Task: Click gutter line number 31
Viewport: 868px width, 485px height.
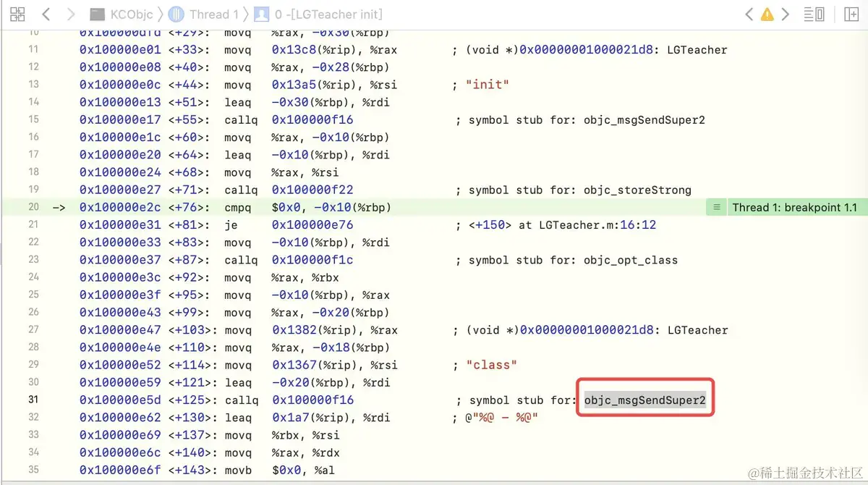Action: coord(33,400)
